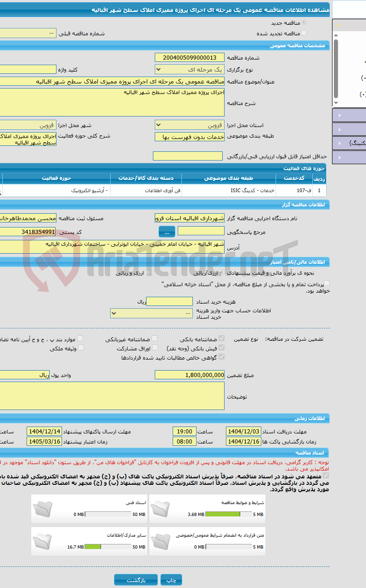Click the 08:00 time field
Viewport: 366px width, 588px height.
(x=185, y=441)
